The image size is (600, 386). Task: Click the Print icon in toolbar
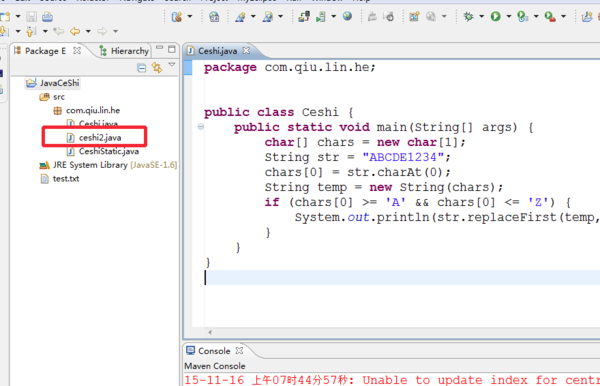point(47,16)
